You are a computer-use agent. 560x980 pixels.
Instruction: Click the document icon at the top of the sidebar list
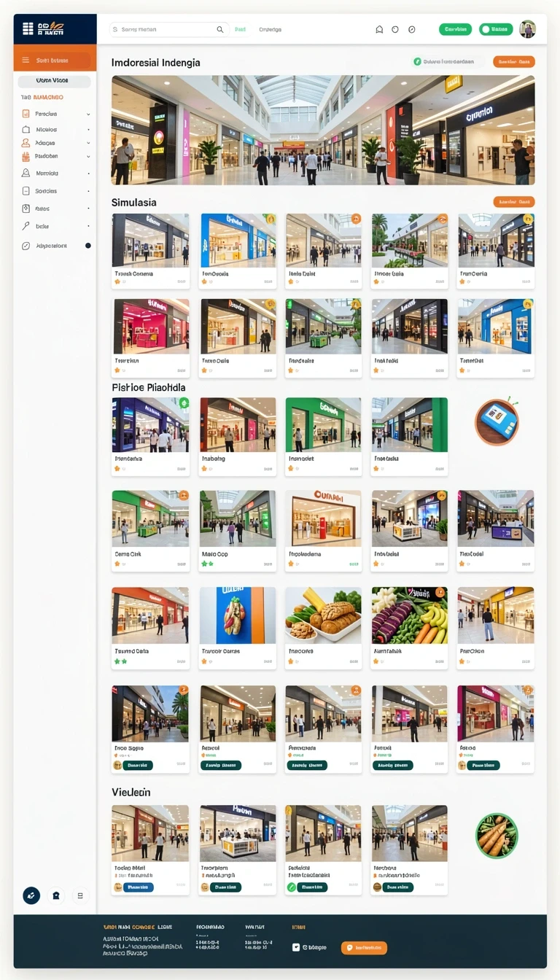tap(26, 114)
